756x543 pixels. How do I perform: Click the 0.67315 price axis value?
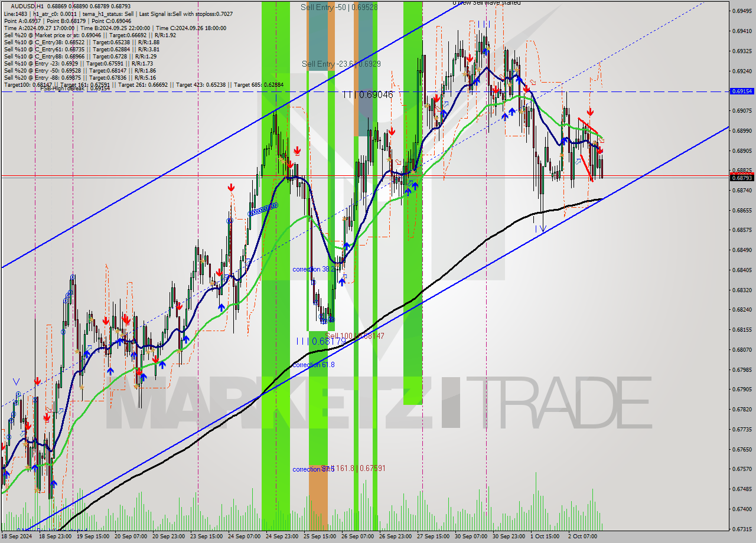pos(742,529)
